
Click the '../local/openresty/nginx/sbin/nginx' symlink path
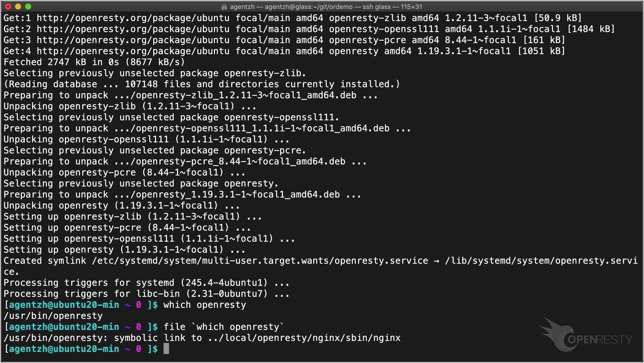coord(304,338)
